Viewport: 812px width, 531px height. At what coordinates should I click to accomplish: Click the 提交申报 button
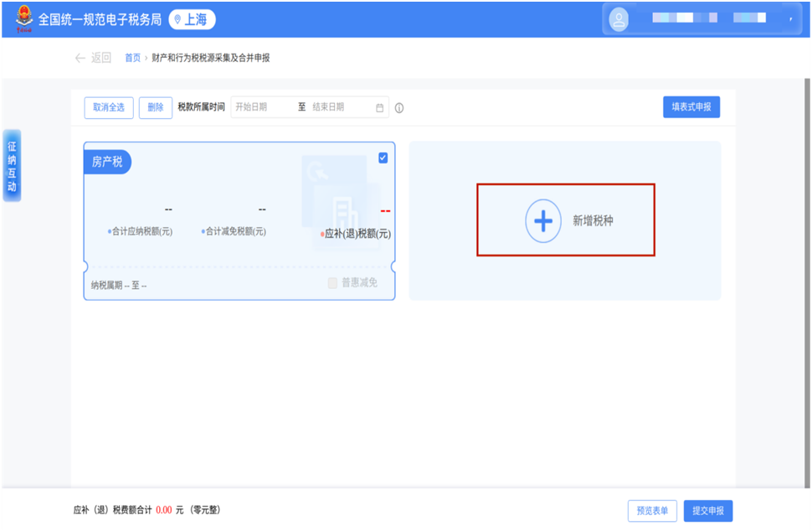[707, 511]
